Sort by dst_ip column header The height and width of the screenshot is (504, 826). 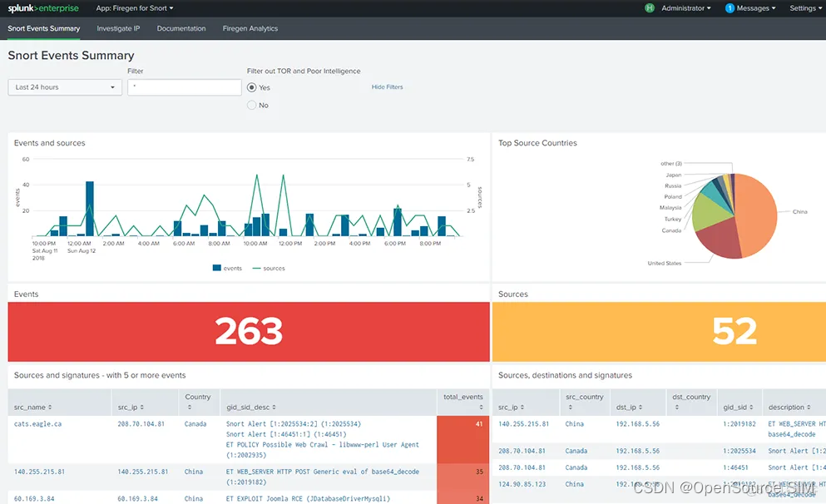click(x=631, y=407)
